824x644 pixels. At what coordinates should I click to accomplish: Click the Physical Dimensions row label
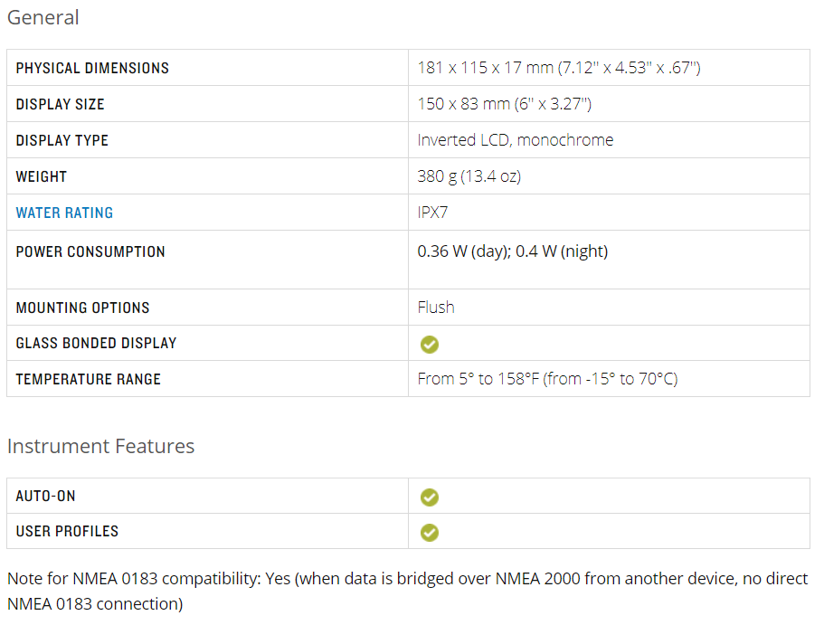coord(92,68)
